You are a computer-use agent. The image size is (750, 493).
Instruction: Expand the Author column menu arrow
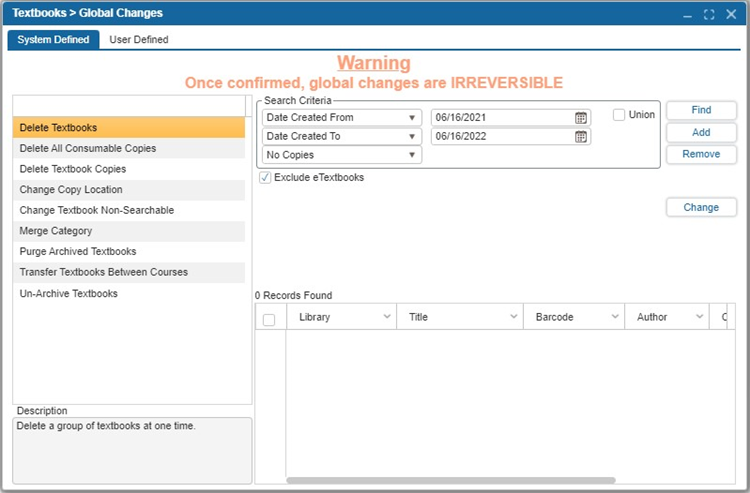(x=699, y=317)
